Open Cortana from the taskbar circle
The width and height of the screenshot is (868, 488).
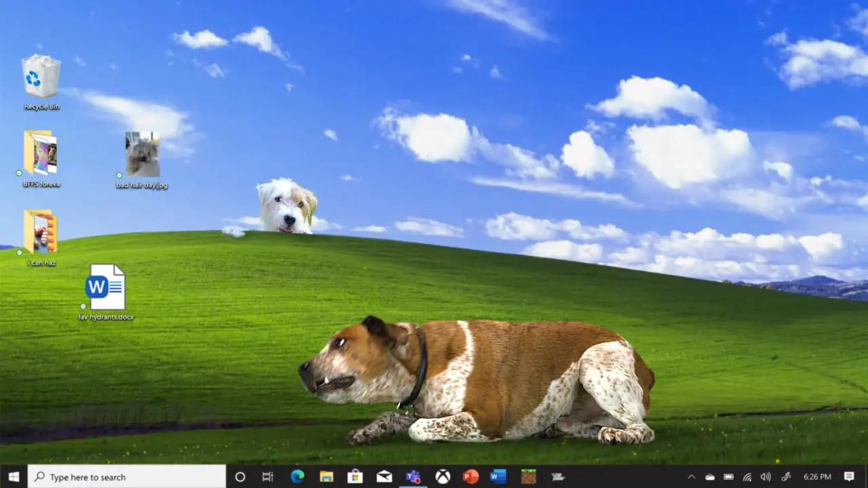pyautogui.click(x=239, y=476)
